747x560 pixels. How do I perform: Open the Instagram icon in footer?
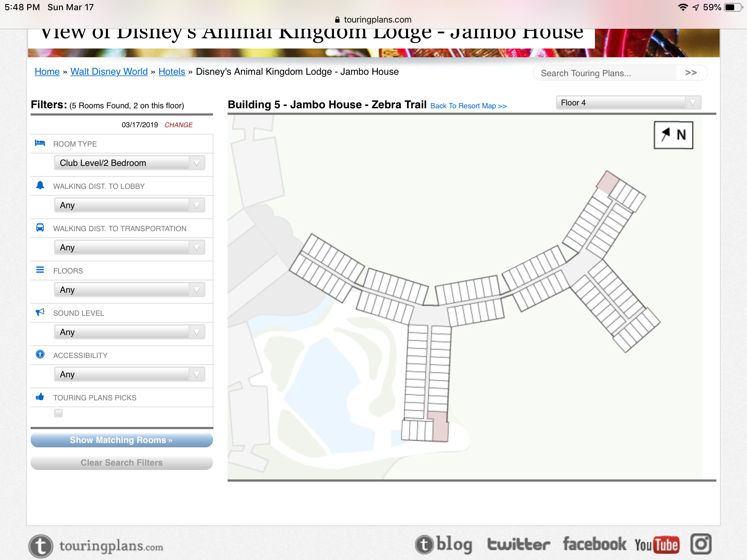(x=701, y=544)
